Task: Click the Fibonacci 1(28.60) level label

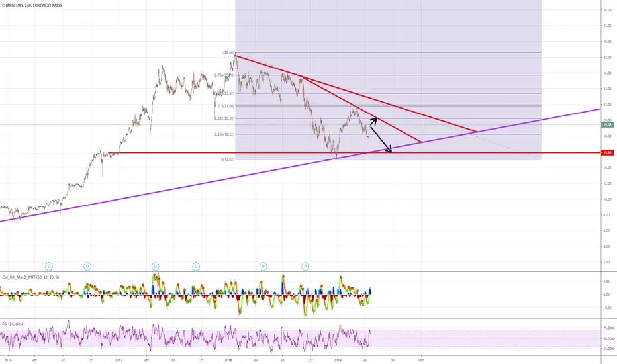Action: point(228,52)
